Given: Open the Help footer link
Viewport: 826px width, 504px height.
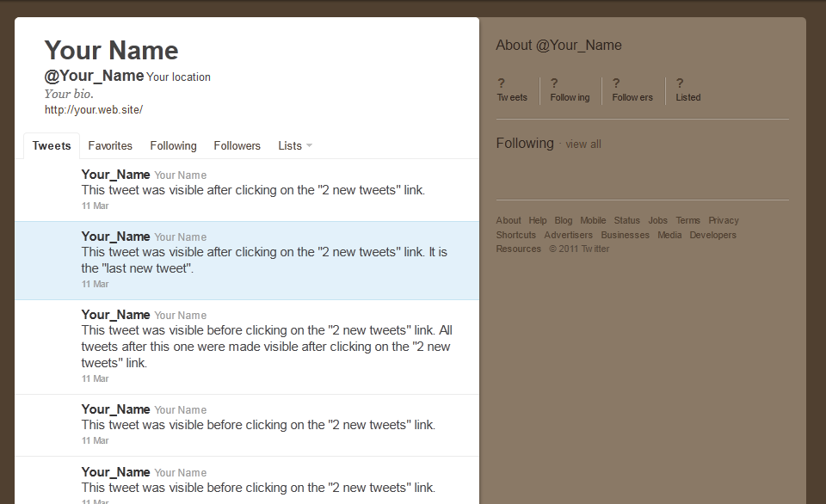Looking at the screenshot, I should coord(537,220).
